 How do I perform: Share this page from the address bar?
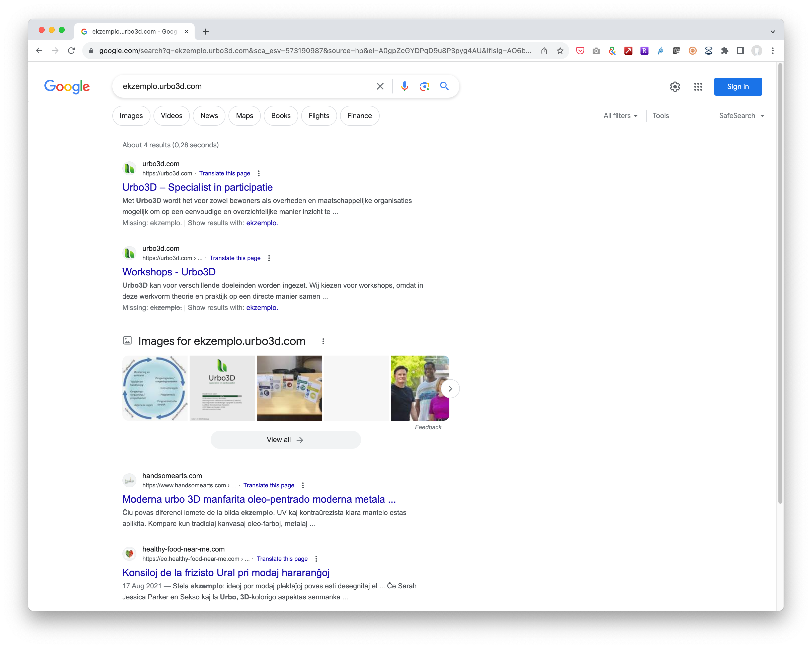(x=544, y=50)
